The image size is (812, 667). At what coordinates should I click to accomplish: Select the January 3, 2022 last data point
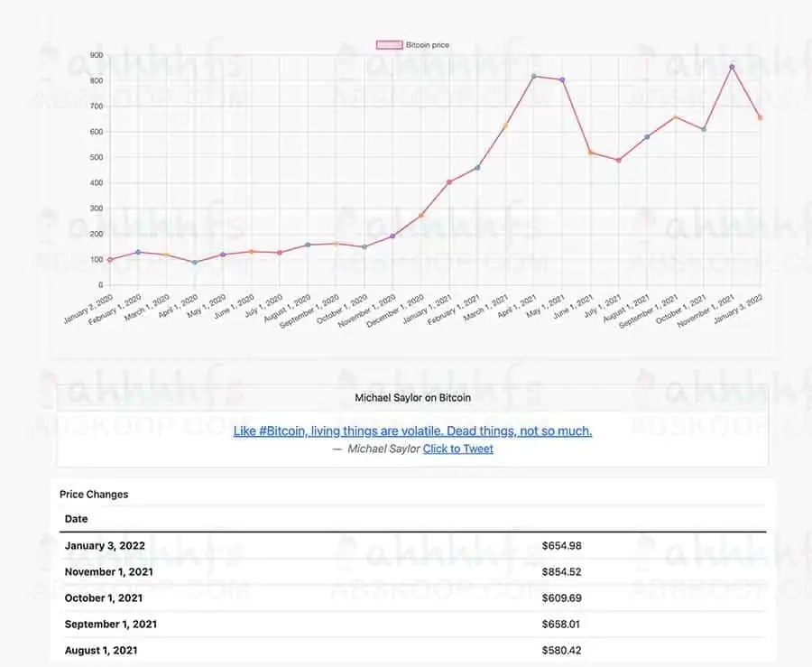tap(761, 117)
